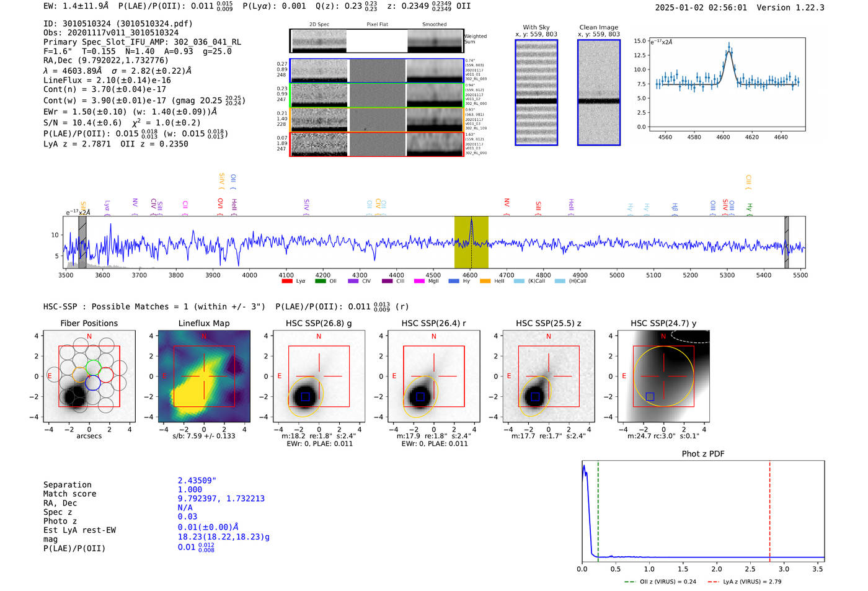Image resolution: width=868 pixels, height=591 pixels.
Task: Click the Spec z value N/A
Action: [x=185, y=507]
